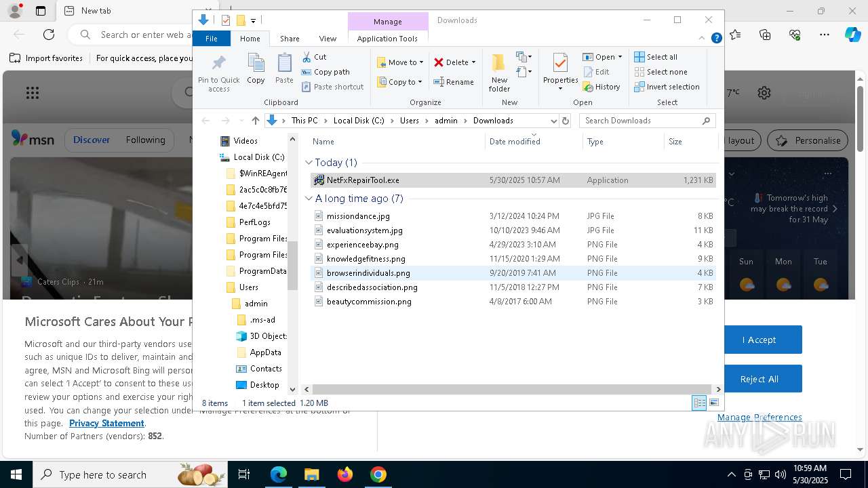The width and height of the screenshot is (868, 488).
Task: Open address bar history dropdown
Action: [x=553, y=121]
